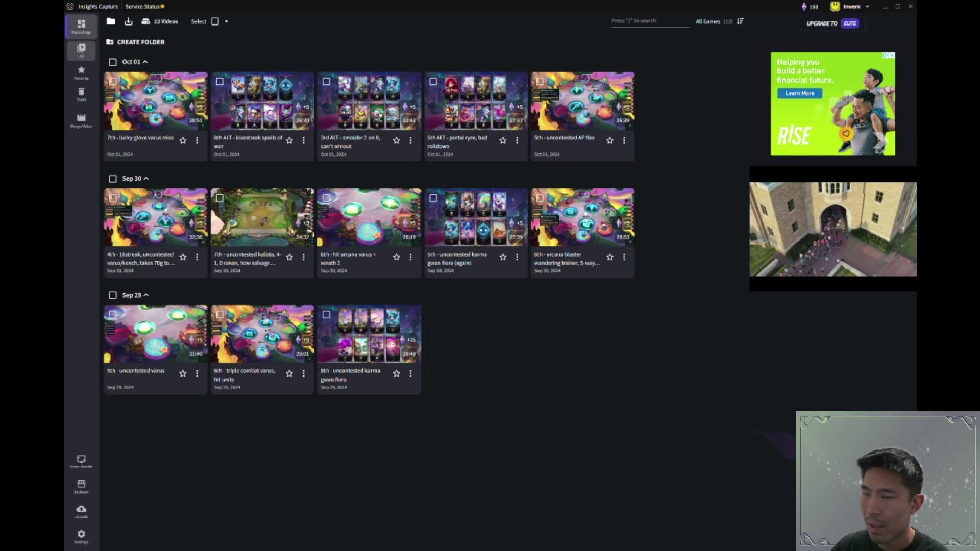Viewport: 980px width, 551px height.
Task: Open options for '3rd AIT - smolder 2 on 8' video
Action: (410, 140)
